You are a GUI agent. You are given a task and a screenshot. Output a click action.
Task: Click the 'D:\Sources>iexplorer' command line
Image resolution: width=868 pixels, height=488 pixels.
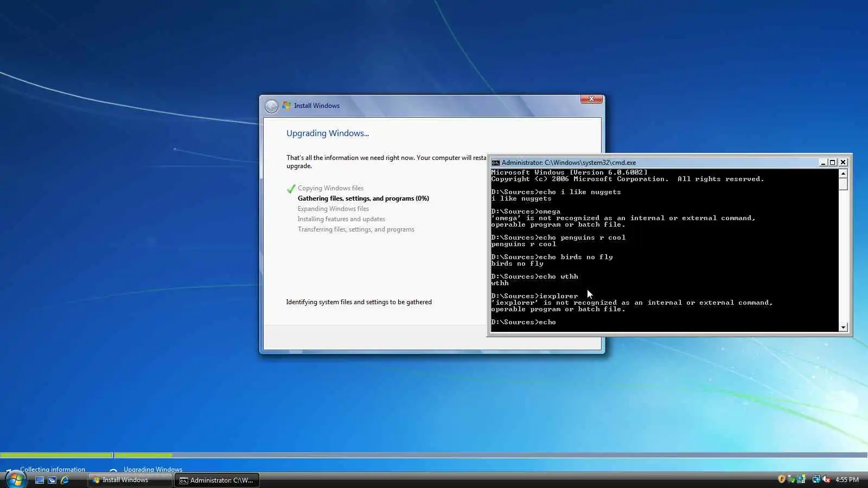pos(534,296)
